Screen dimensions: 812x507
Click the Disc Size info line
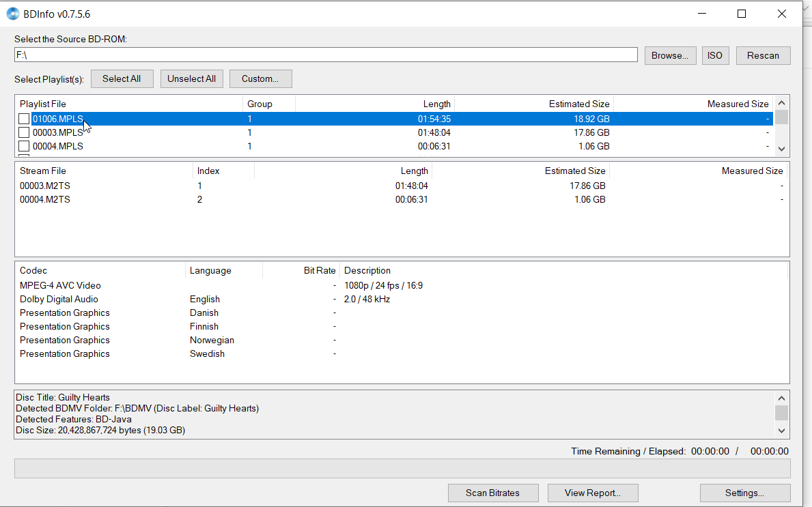pyautogui.click(x=100, y=431)
